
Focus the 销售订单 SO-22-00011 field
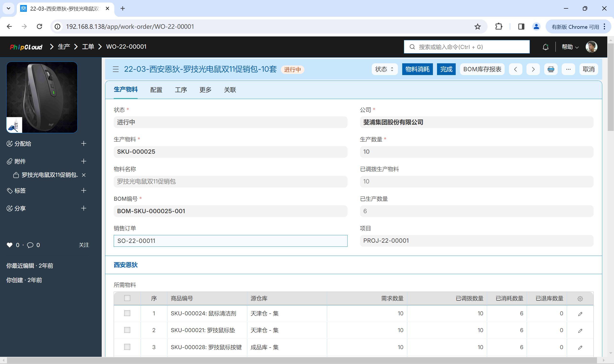[230, 241]
